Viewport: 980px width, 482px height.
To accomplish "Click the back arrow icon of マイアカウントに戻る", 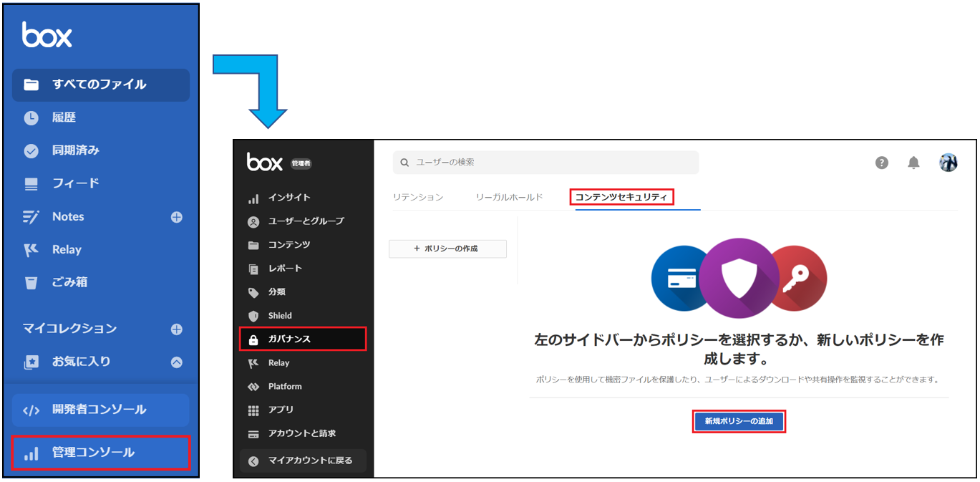I will (x=253, y=462).
